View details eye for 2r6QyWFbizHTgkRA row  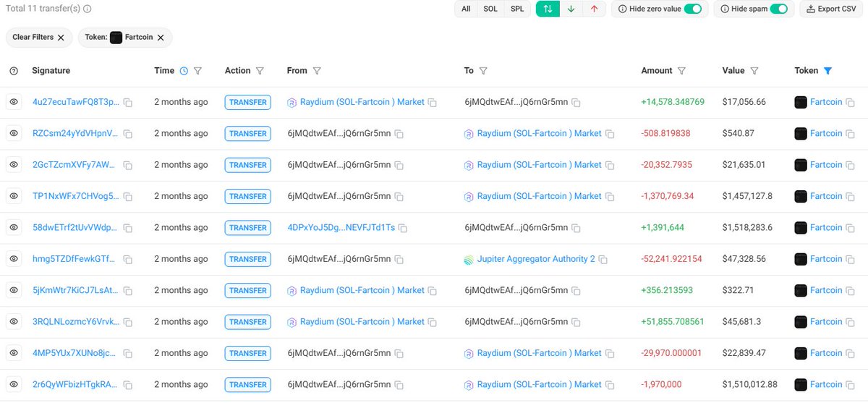14,385
